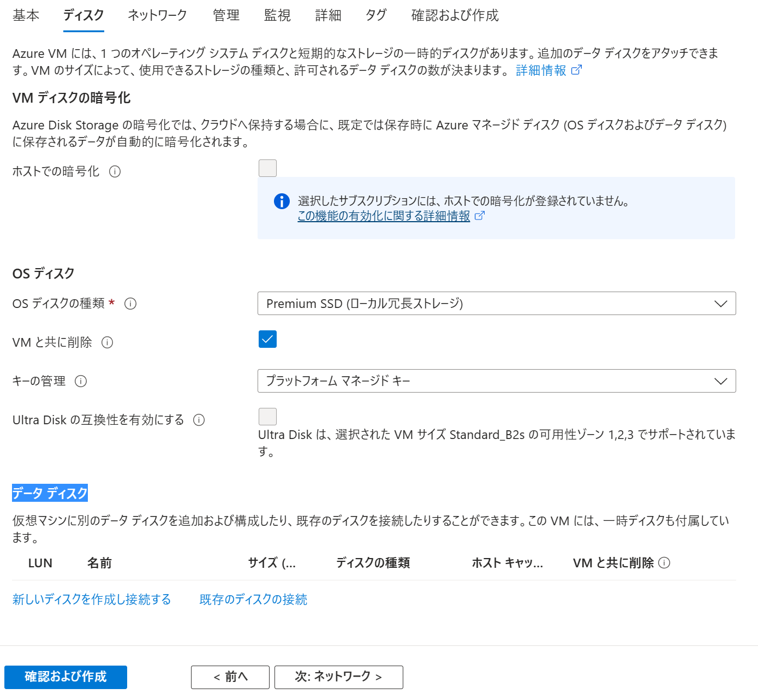Viewport: 758px width, 700px height.
Task: Click 既存のディスクの接続 link
Action: click(253, 600)
